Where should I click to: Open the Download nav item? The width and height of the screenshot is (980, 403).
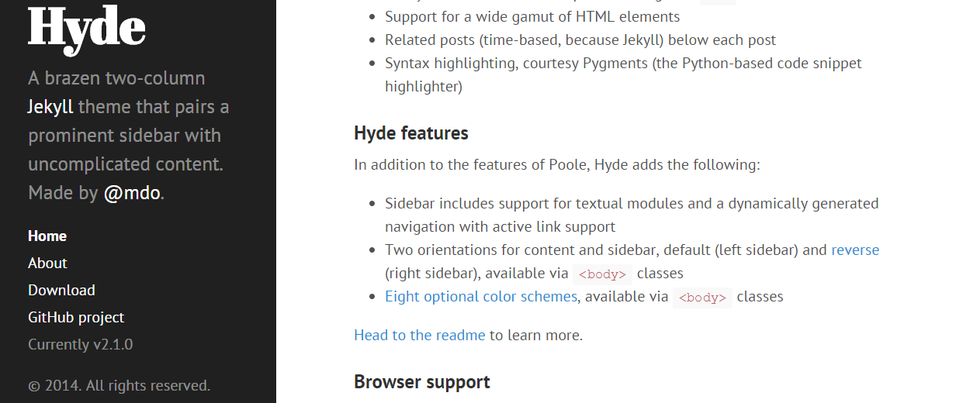click(x=61, y=290)
